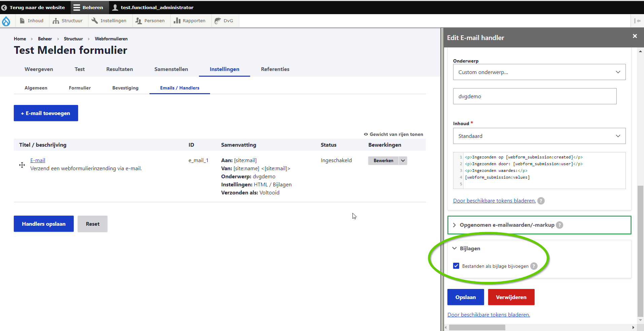Click help icon next to Bestanden als bijlage bijvoegen
This screenshot has height=331, width=644.
coord(534,266)
